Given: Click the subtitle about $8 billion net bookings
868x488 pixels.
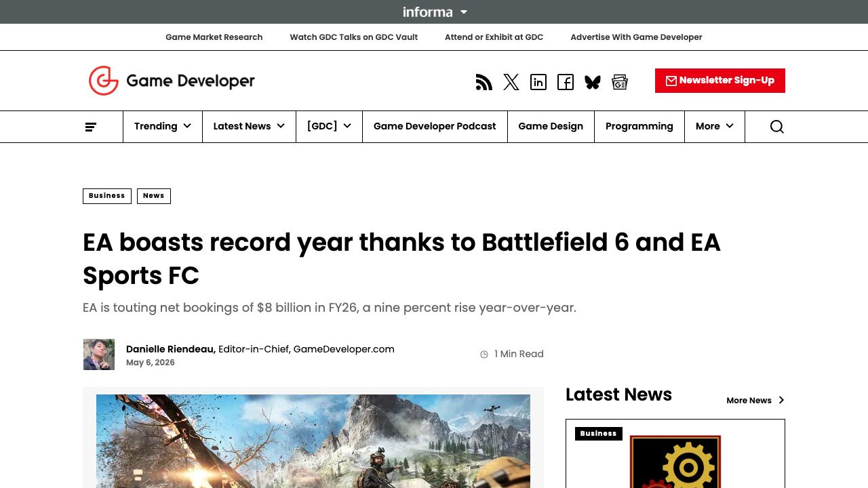Looking at the screenshot, I should (x=330, y=308).
